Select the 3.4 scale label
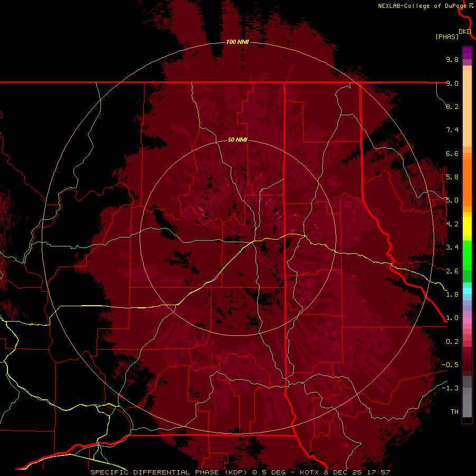The width and height of the screenshot is (476, 476). click(x=452, y=248)
